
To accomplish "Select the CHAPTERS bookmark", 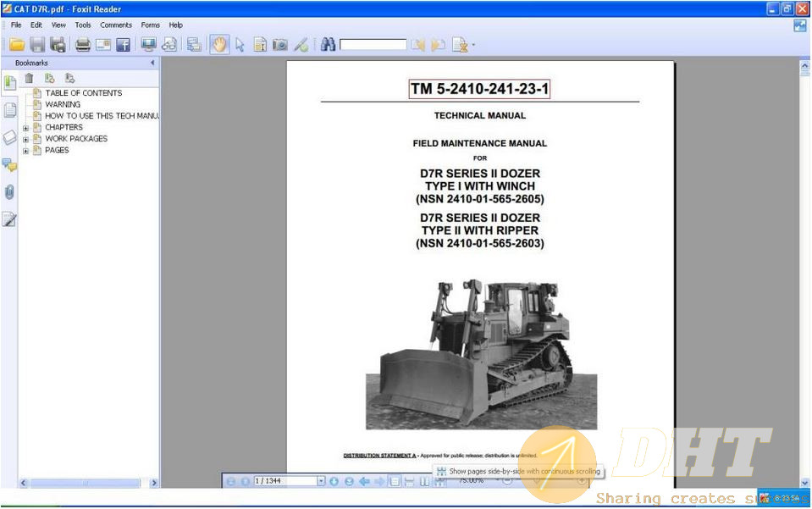I will (64, 127).
